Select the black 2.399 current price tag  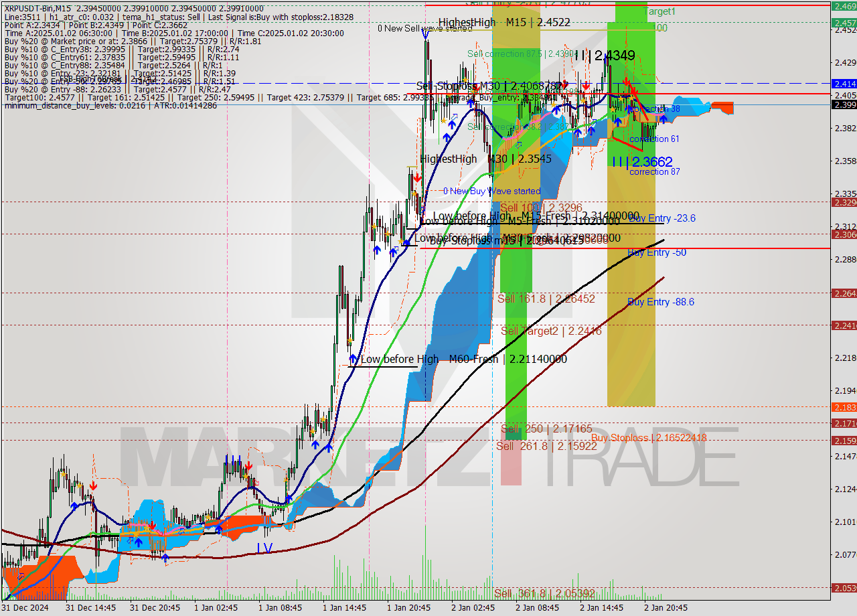pos(844,104)
